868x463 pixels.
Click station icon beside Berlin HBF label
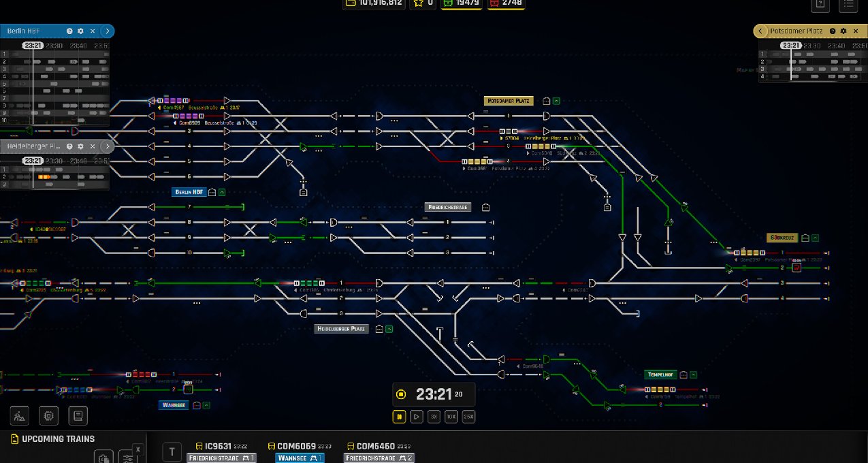coord(212,192)
